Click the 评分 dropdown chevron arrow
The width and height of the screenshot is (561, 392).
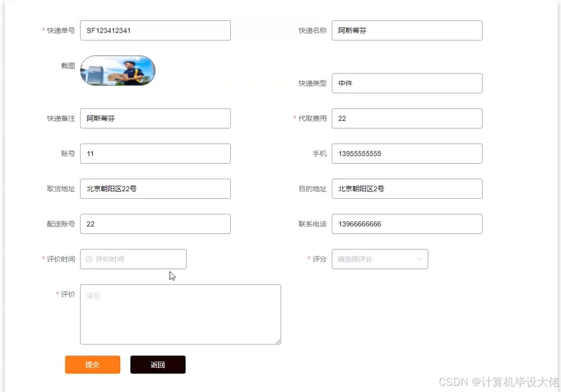[419, 259]
